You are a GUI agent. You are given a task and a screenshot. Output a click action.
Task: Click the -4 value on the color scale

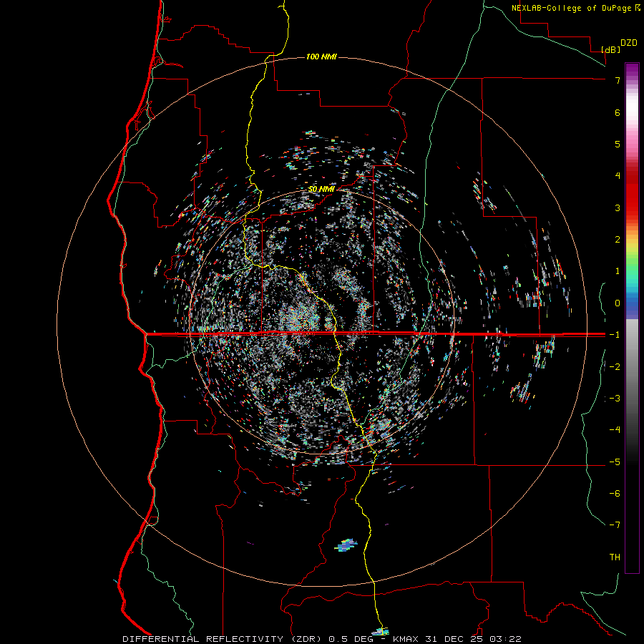coord(615,430)
